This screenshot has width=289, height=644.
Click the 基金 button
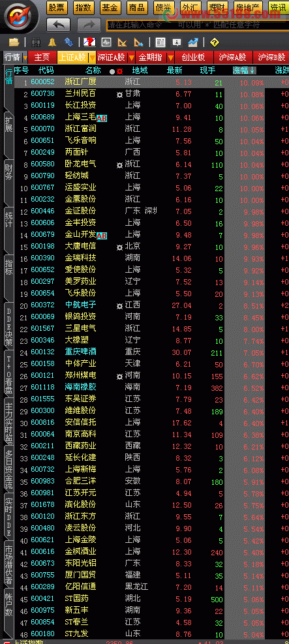coord(110,7)
